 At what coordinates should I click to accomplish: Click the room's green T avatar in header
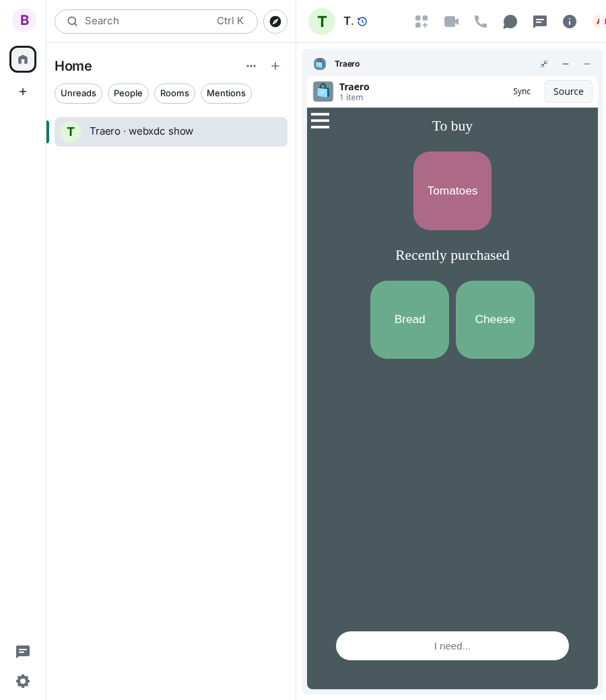coord(322,22)
